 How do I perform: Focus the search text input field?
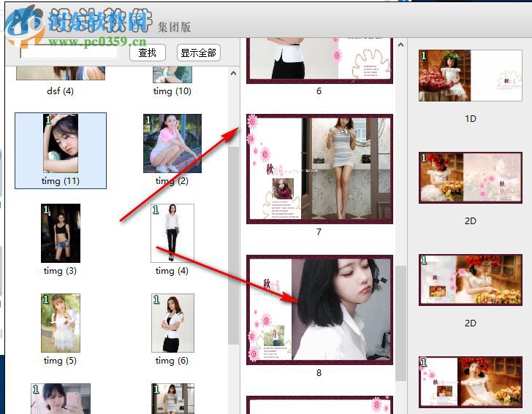coord(69,52)
